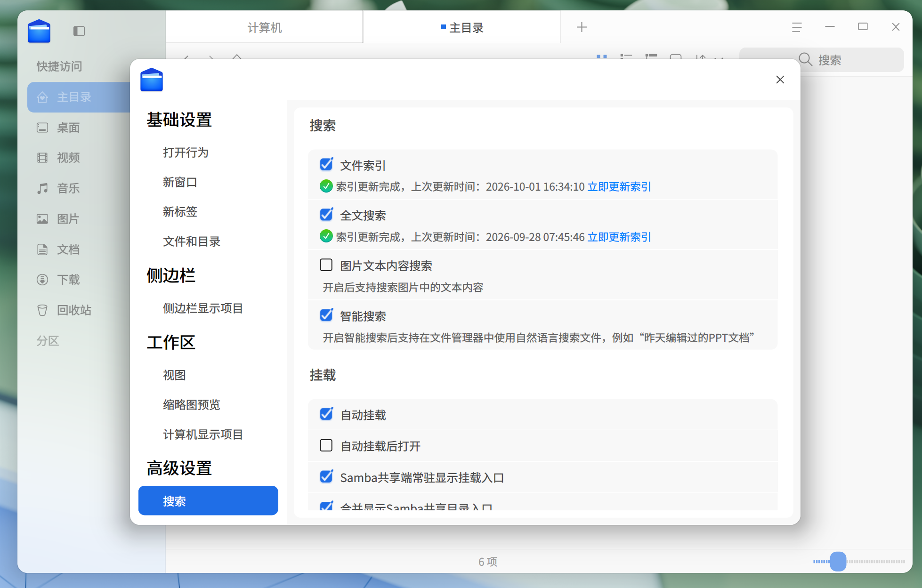Jump to 计算机显示项目 settings

[203, 435]
